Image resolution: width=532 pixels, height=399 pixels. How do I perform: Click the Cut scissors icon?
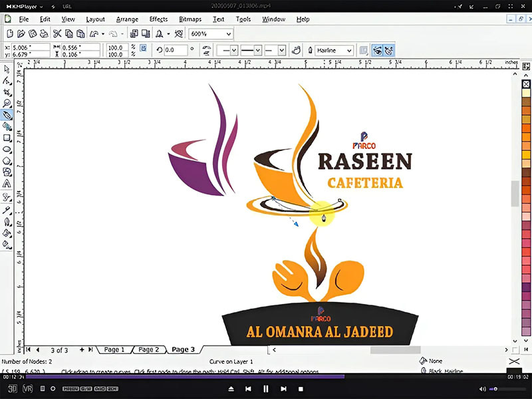pyautogui.click(x=57, y=33)
